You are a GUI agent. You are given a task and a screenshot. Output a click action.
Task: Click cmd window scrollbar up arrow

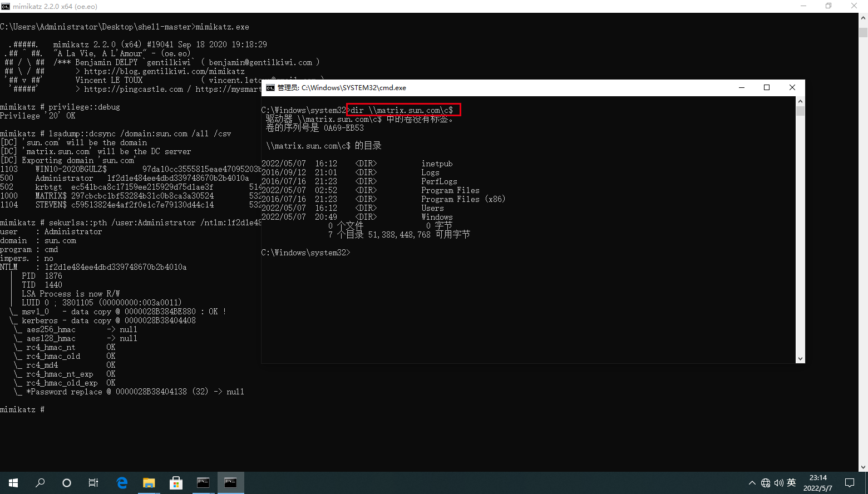800,101
